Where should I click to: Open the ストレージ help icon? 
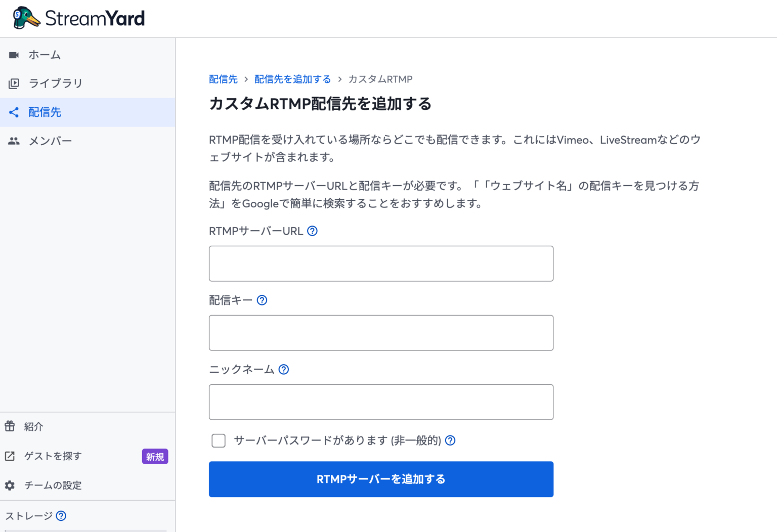[x=61, y=516]
